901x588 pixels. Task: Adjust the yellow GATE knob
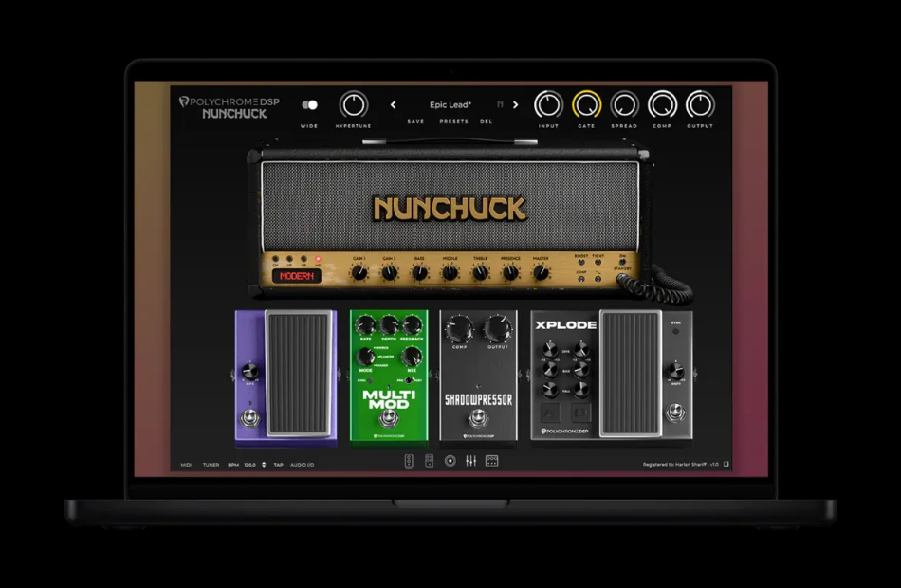click(x=586, y=105)
